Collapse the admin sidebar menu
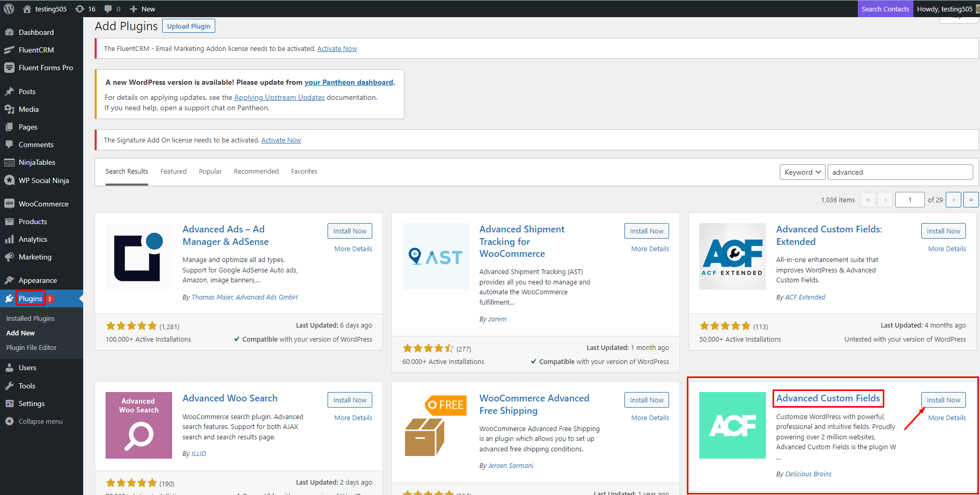Screen dimensions: 980x495 40,421
